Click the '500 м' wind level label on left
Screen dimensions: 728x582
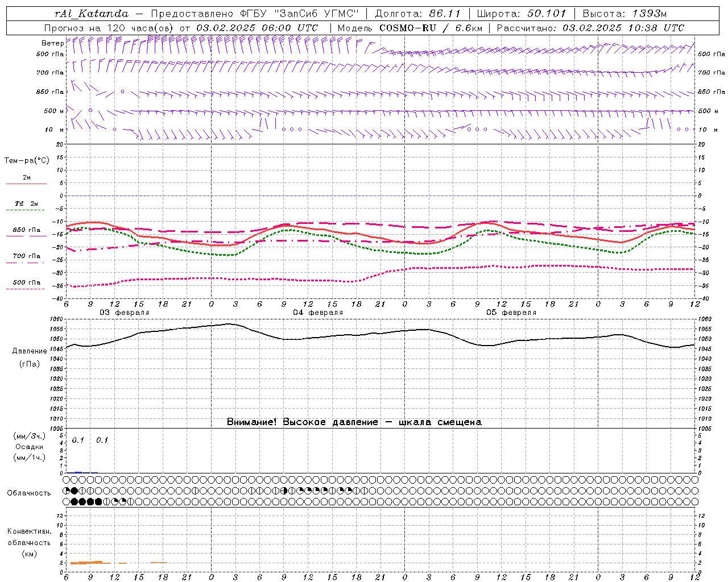[54, 111]
